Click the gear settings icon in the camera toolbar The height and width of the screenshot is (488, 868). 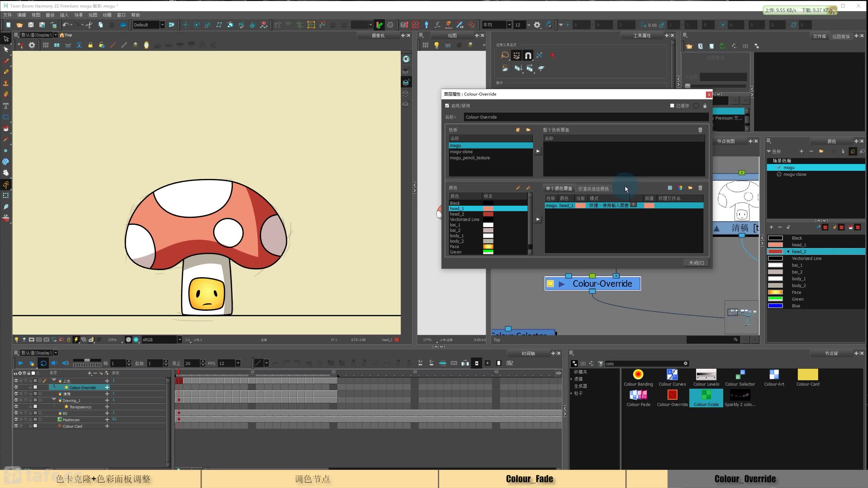tap(32, 45)
